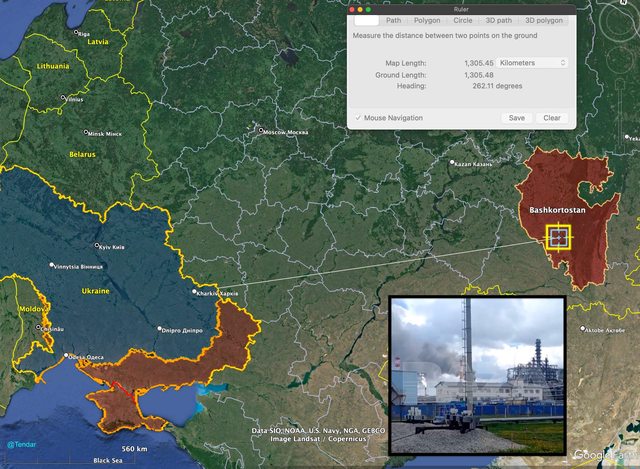Select the Kazan city marker
This screenshot has width=640, height=469.
pyautogui.click(x=452, y=163)
